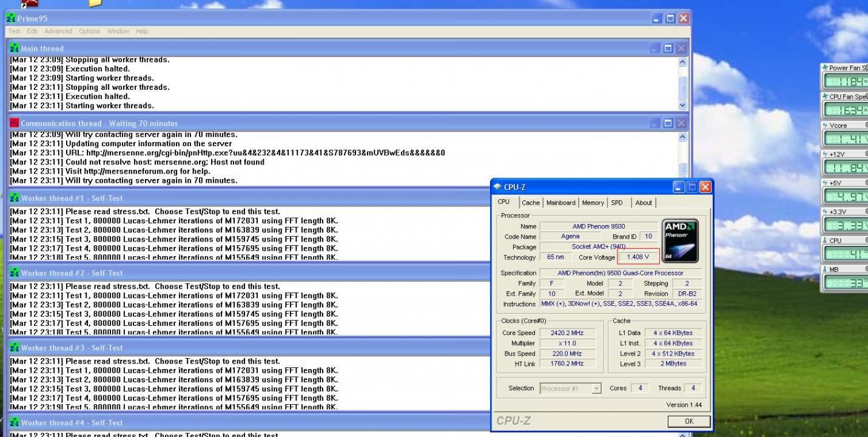Minimize the Communication thread child window

[x=655, y=123]
